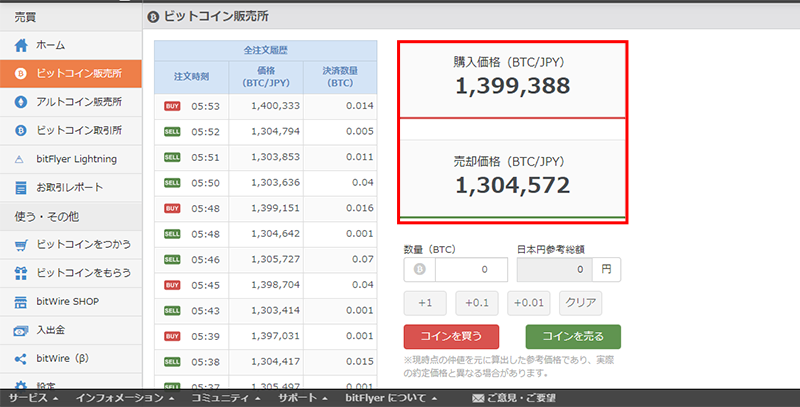Click the +1 quantity button

point(425,303)
